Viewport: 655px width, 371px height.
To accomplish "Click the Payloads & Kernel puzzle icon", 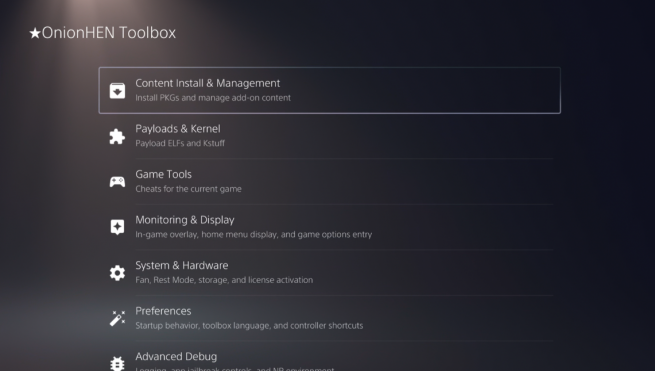I will click(117, 136).
